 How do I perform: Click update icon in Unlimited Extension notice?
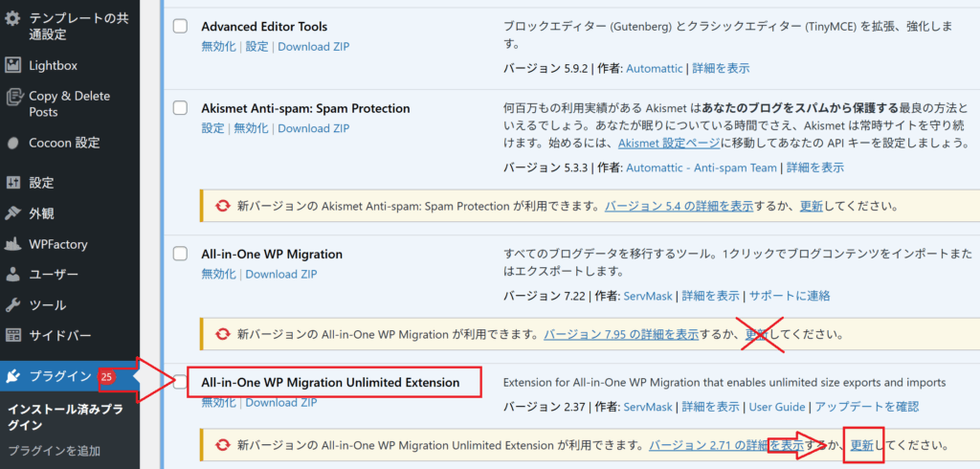coord(222,446)
